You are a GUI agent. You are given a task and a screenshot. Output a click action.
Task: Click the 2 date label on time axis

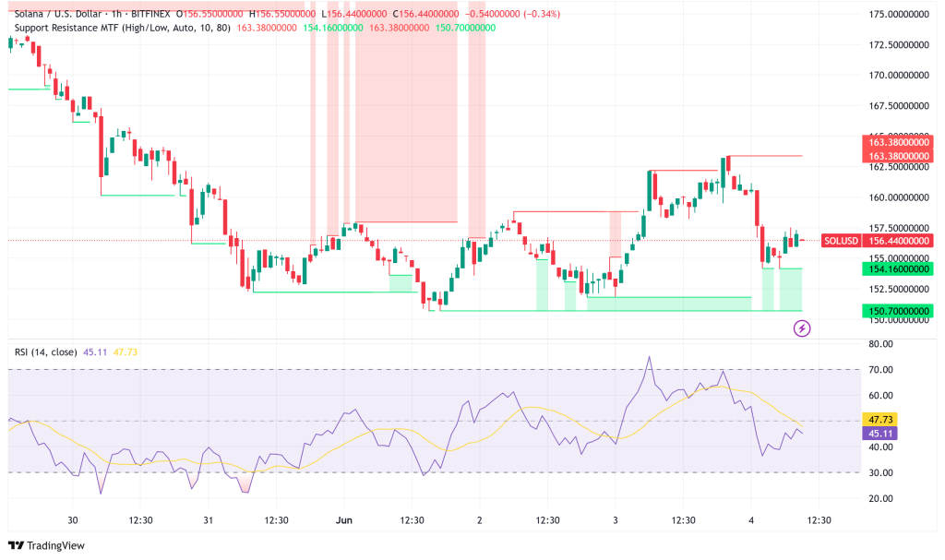click(480, 520)
